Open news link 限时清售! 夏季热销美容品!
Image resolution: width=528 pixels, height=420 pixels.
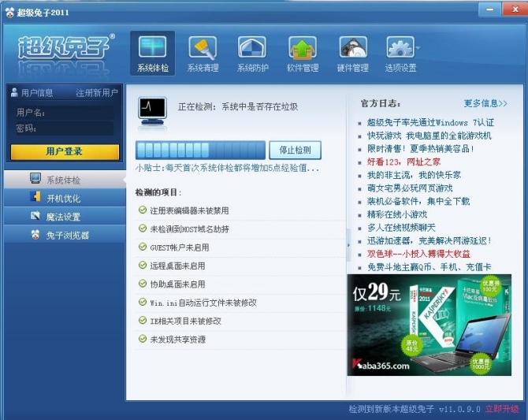coord(421,148)
